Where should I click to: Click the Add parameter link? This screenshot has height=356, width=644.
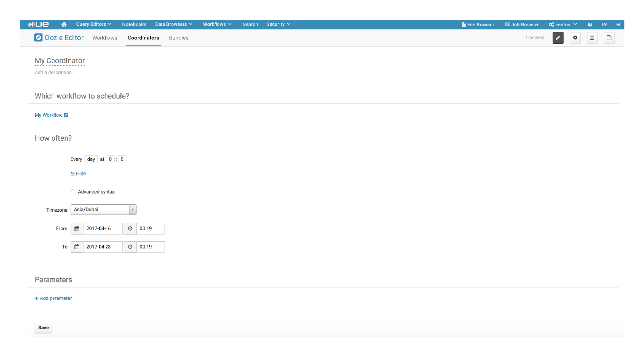(54, 298)
